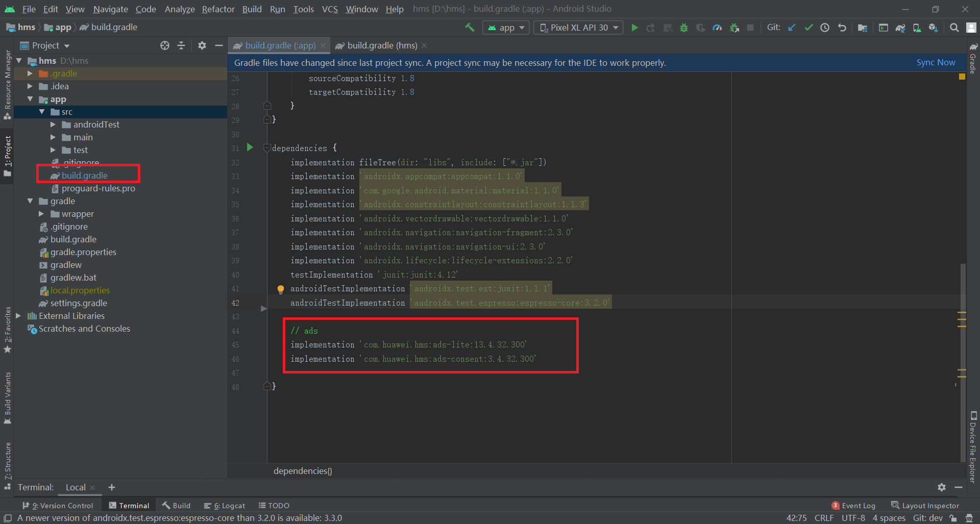Select the build.gradle (:app) tab
Image resolution: width=980 pixels, height=524 pixels.
click(280, 45)
